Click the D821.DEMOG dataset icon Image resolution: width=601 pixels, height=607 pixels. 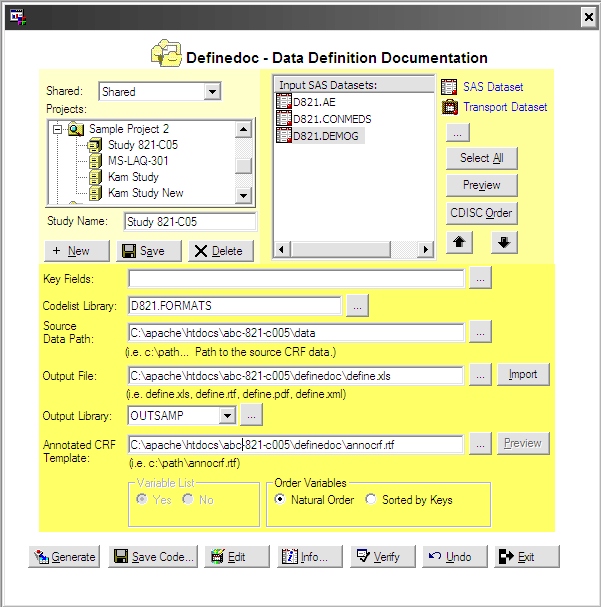[284, 136]
